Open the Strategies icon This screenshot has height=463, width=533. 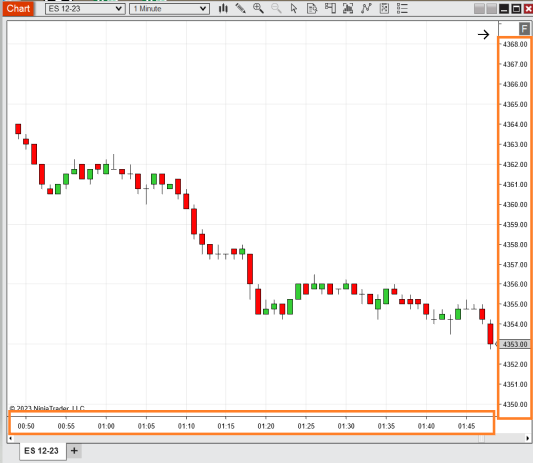(x=384, y=8)
